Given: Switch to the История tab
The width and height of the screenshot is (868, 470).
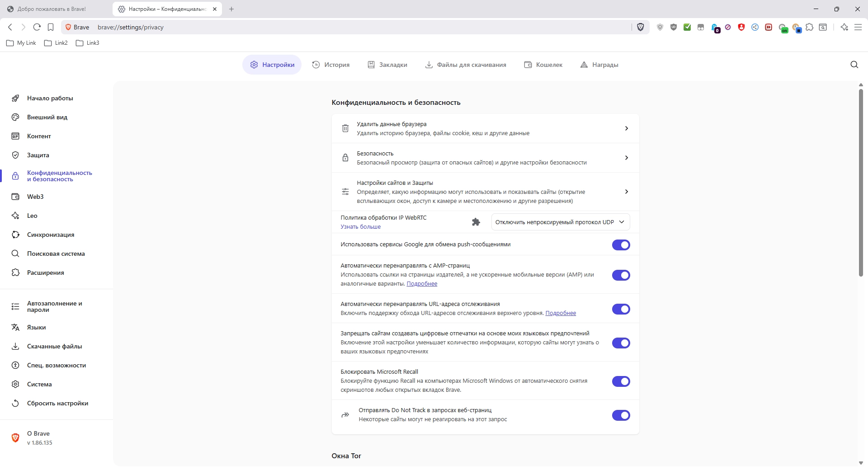Looking at the screenshot, I should [331, 65].
